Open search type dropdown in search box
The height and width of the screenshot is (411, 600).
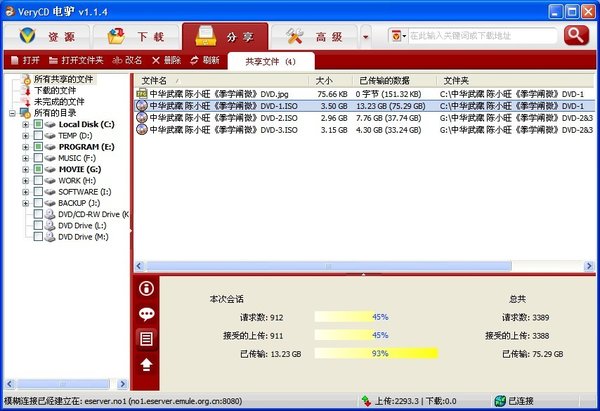[399, 36]
